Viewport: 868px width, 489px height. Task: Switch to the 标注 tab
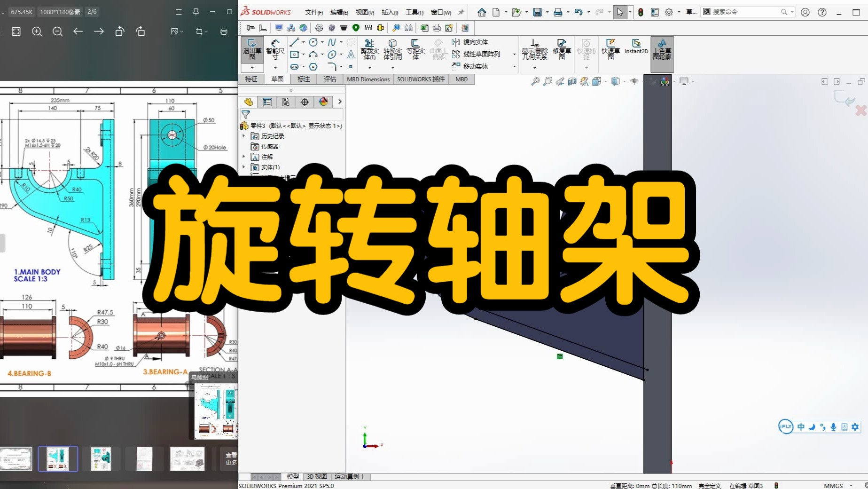(304, 79)
